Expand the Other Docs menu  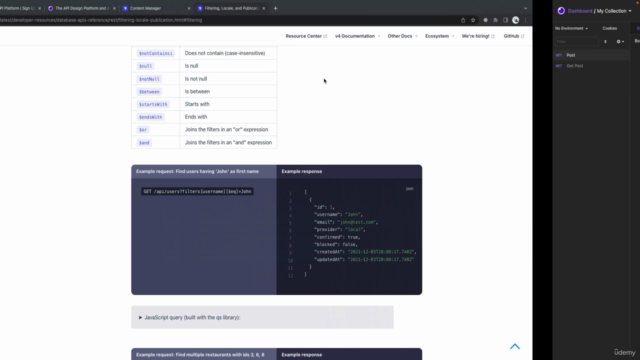(x=402, y=36)
